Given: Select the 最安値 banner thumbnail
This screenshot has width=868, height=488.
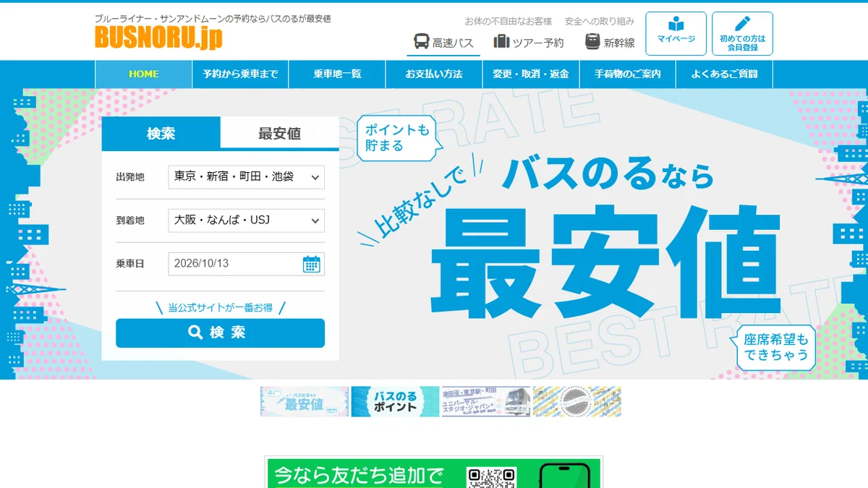Looking at the screenshot, I should point(305,401).
